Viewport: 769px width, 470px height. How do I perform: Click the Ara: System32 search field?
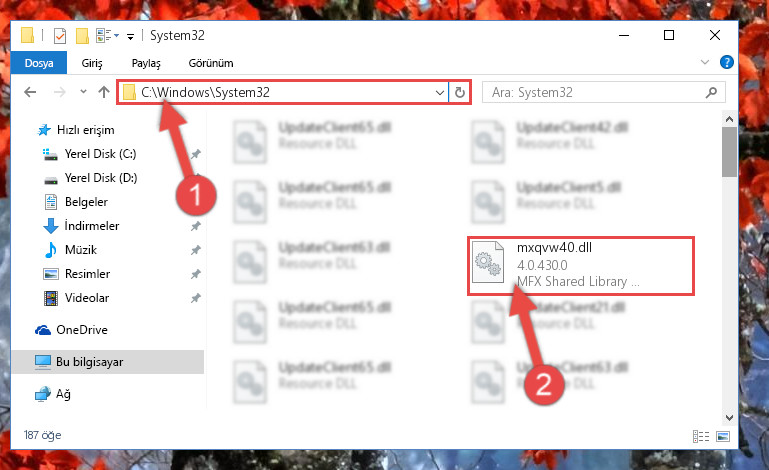593,92
